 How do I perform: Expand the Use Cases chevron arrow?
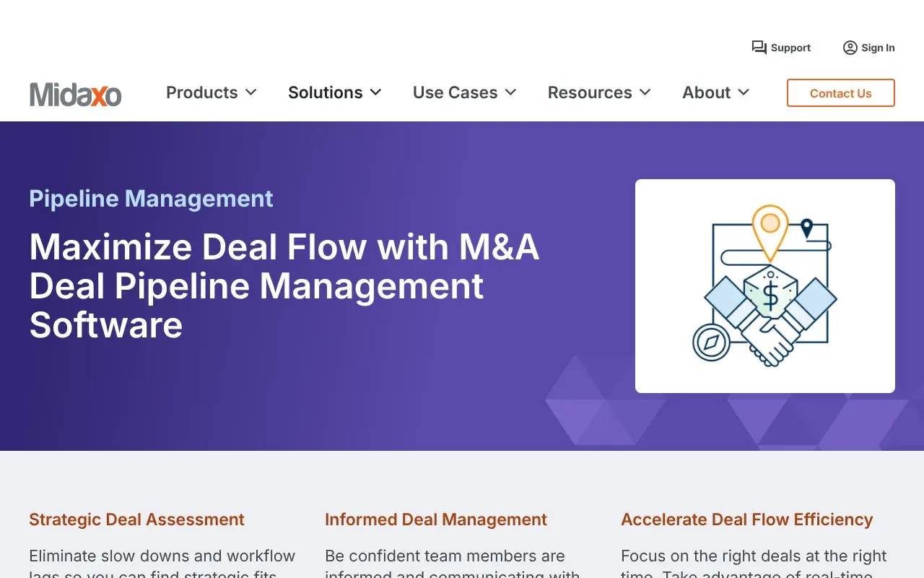(x=510, y=92)
